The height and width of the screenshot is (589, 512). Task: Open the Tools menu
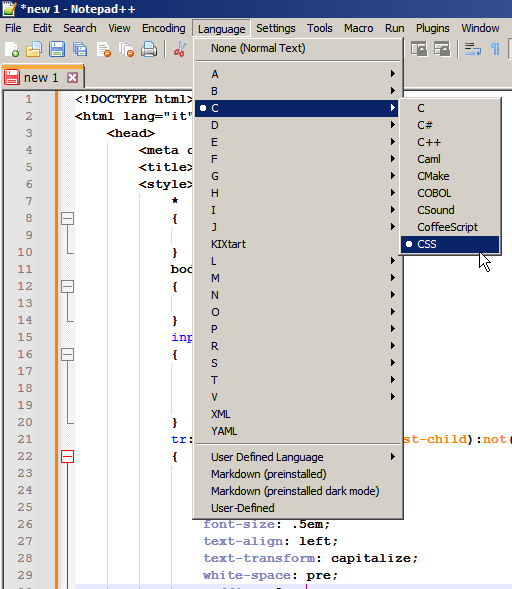coord(320,29)
